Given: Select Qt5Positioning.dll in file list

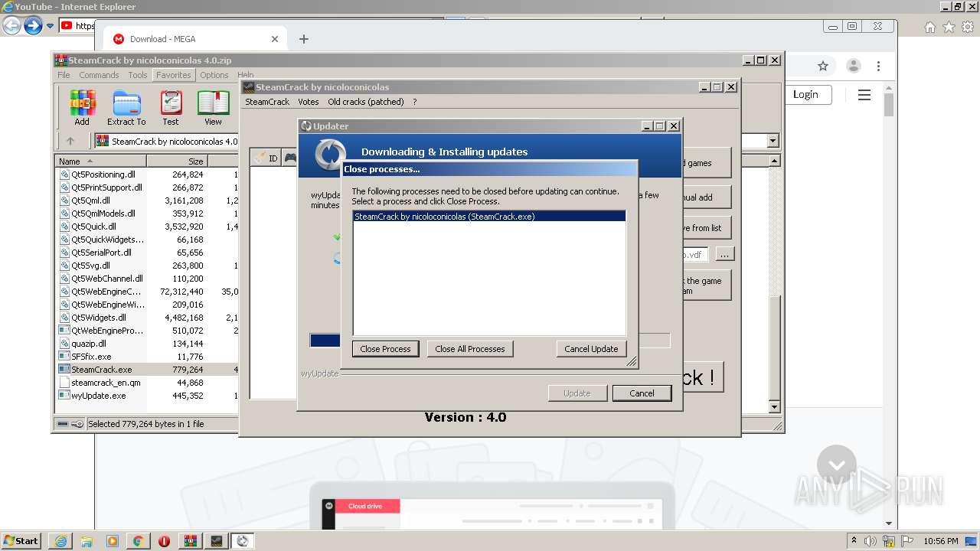Looking at the screenshot, I should click(x=103, y=174).
